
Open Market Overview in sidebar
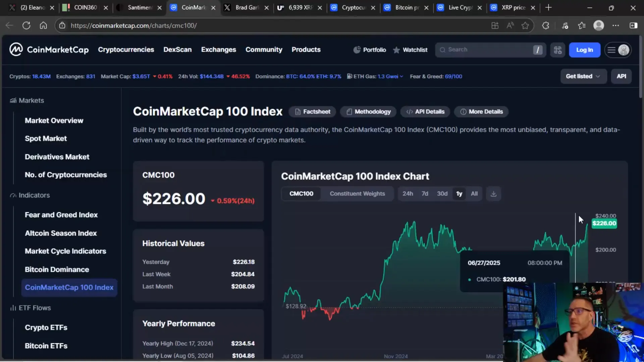[54, 121]
